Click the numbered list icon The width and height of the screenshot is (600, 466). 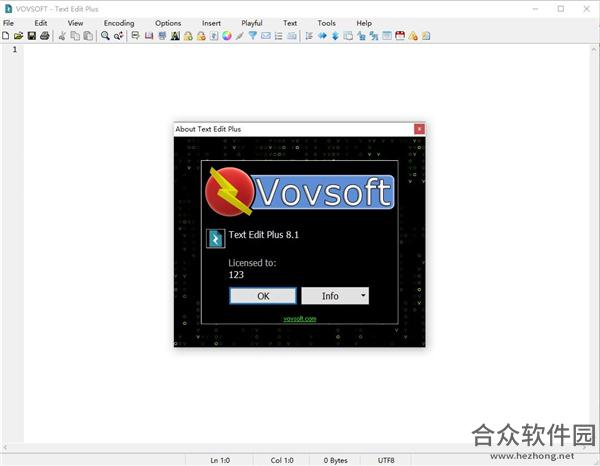[x=279, y=36]
